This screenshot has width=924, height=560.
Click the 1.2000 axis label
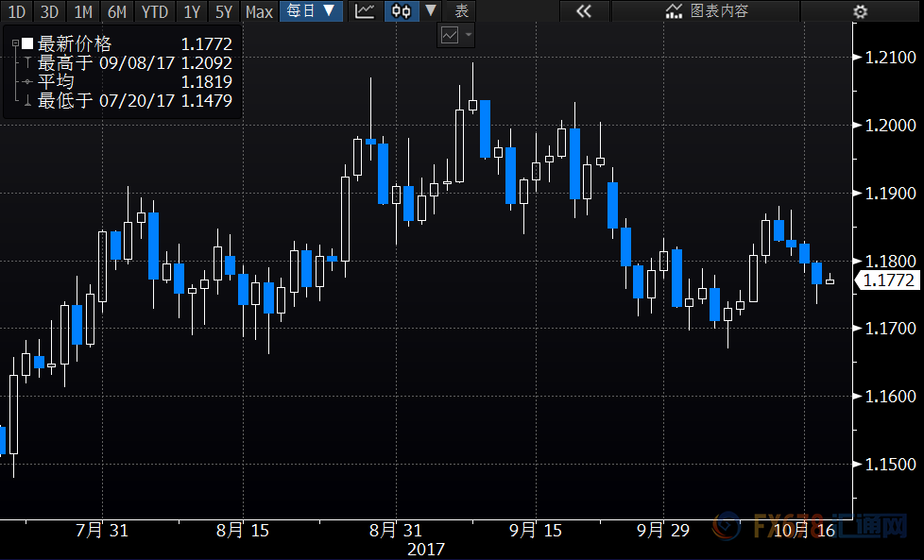[890, 126]
